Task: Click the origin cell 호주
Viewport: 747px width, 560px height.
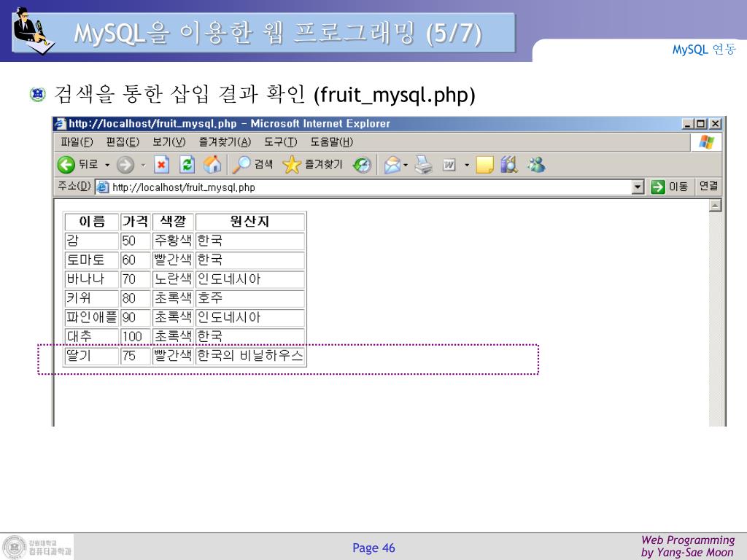Action: pyautogui.click(x=250, y=298)
